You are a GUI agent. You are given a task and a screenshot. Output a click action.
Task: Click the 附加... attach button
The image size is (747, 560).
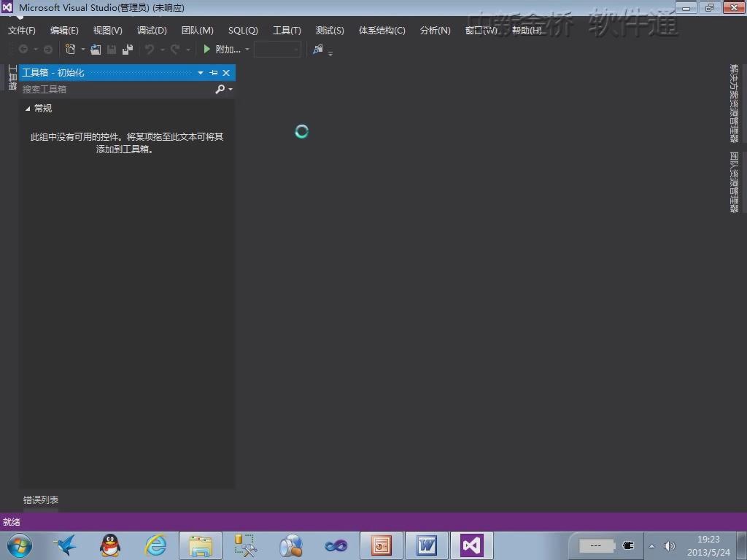click(x=222, y=49)
